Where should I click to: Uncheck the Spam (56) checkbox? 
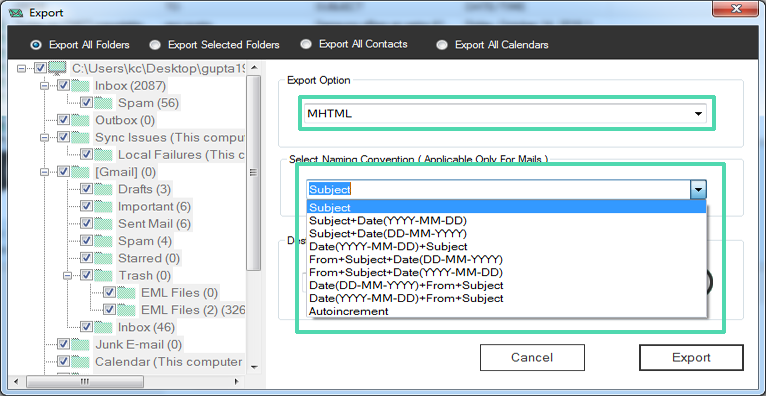[x=86, y=103]
